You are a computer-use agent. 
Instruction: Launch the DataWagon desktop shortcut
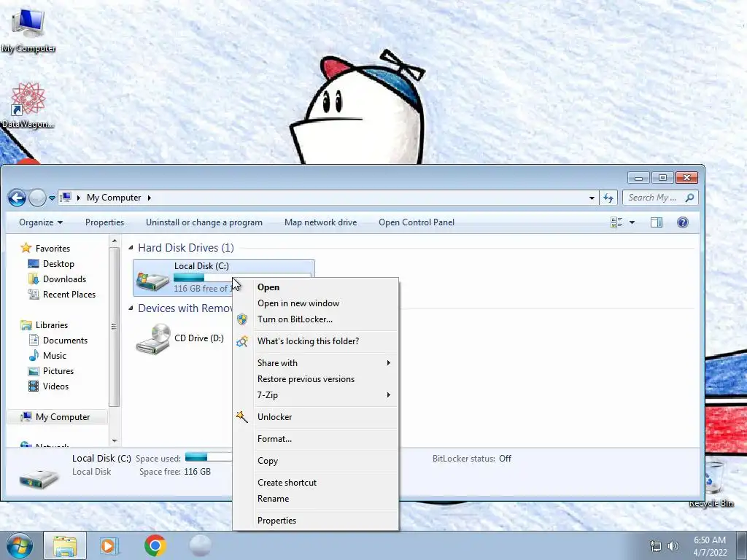pos(28,105)
